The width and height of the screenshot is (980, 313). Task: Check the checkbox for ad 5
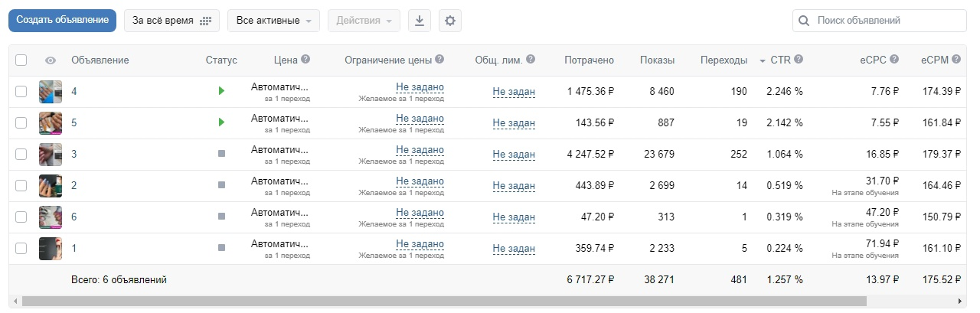pos(21,122)
